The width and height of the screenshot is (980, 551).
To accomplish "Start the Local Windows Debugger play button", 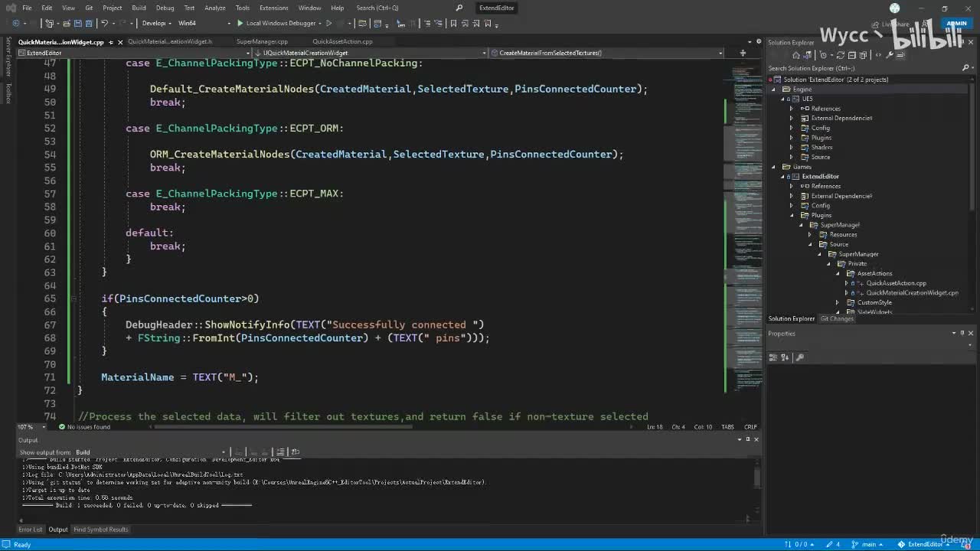I will [240, 23].
